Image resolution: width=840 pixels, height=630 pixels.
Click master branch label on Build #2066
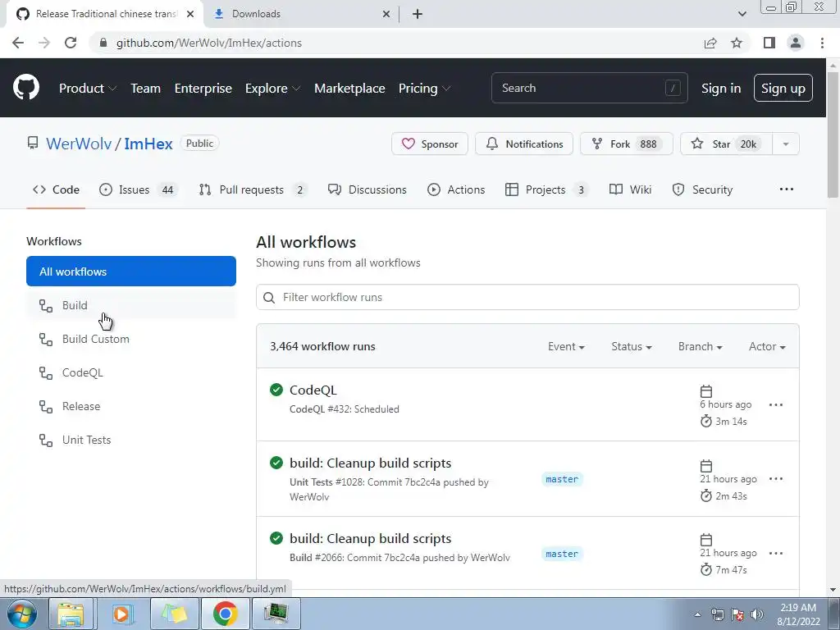click(x=562, y=554)
